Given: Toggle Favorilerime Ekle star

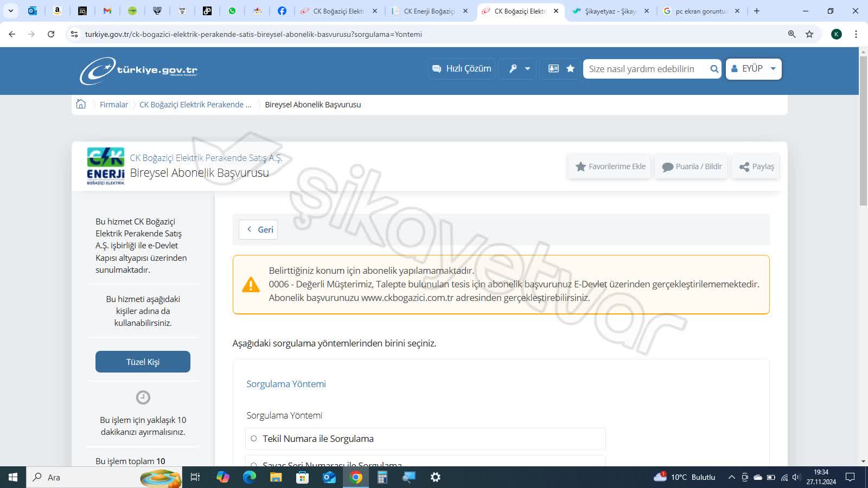Looking at the screenshot, I should 609,166.
